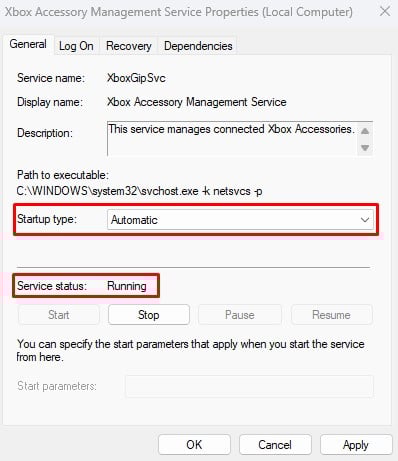Screen dimensions: 398x461
Task: Go to the Dependencies tab
Action: 198,46
